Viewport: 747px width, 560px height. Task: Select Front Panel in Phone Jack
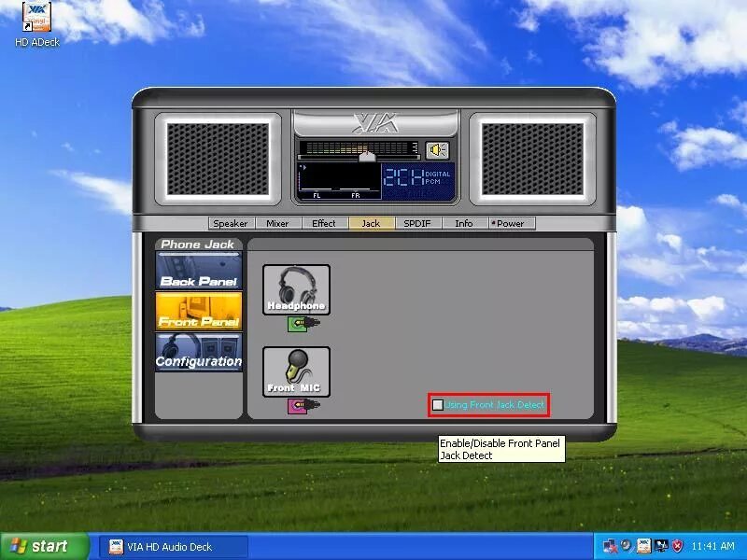point(199,312)
